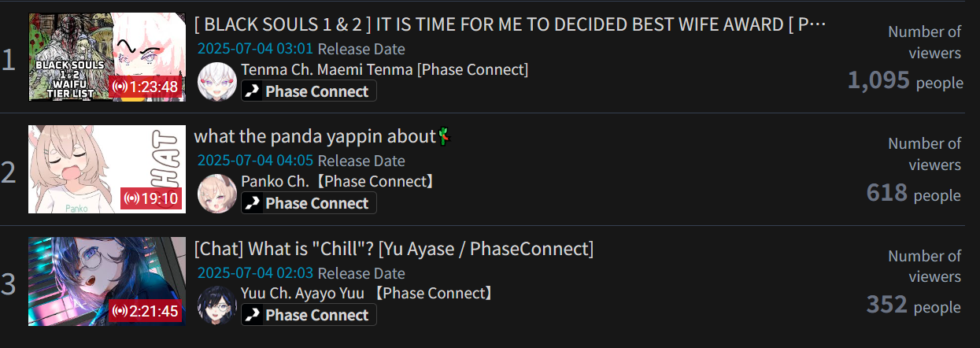Open the BLACK SOULS 1 & 2 stream title
The image size is (980, 348).
click(510, 24)
